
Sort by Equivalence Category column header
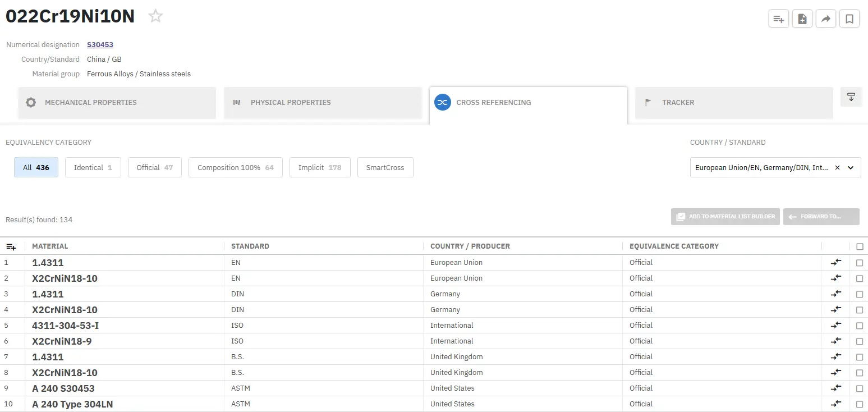(674, 246)
